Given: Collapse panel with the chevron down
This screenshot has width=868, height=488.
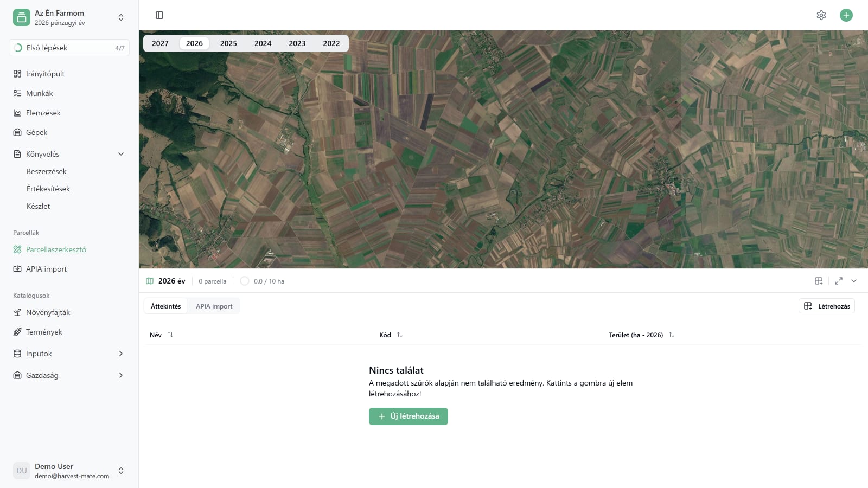Looking at the screenshot, I should pyautogui.click(x=854, y=281).
